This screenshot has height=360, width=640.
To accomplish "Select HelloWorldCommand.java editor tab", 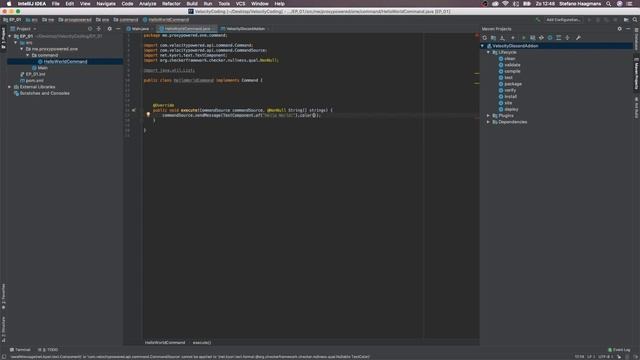I will point(187,29).
